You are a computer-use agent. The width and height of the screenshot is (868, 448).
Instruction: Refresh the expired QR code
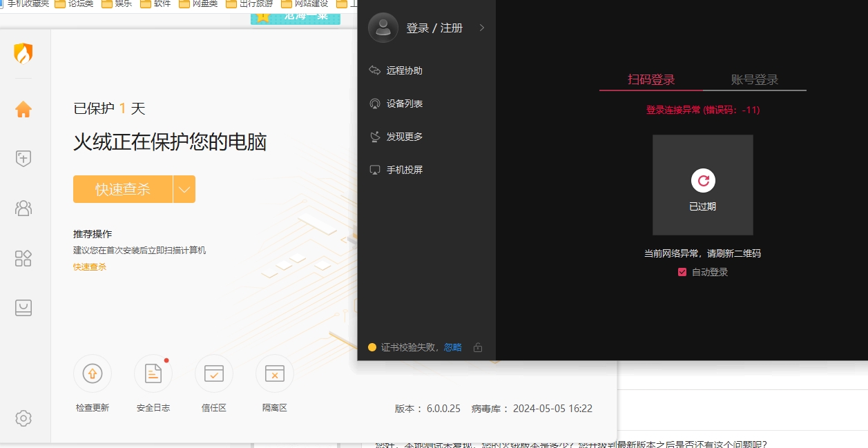click(x=702, y=181)
